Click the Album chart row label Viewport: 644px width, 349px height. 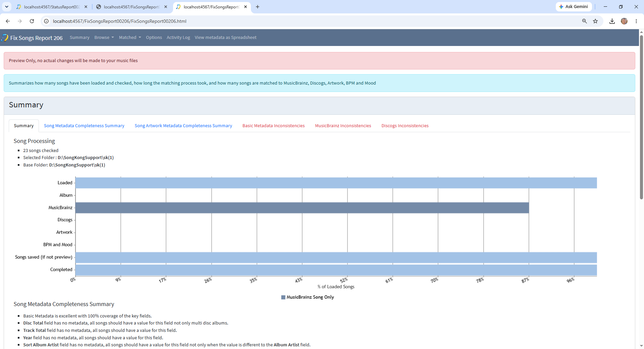tap(66, 195)
